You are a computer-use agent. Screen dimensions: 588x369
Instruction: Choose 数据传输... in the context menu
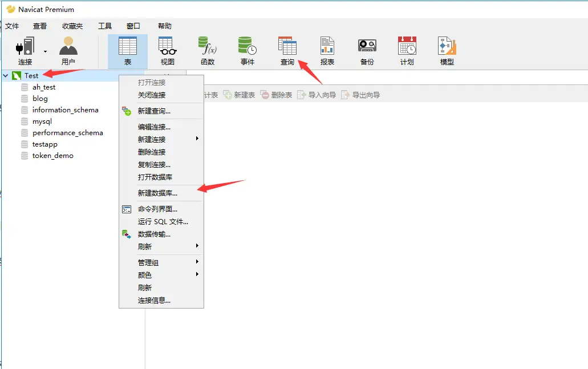coord(161,234)
